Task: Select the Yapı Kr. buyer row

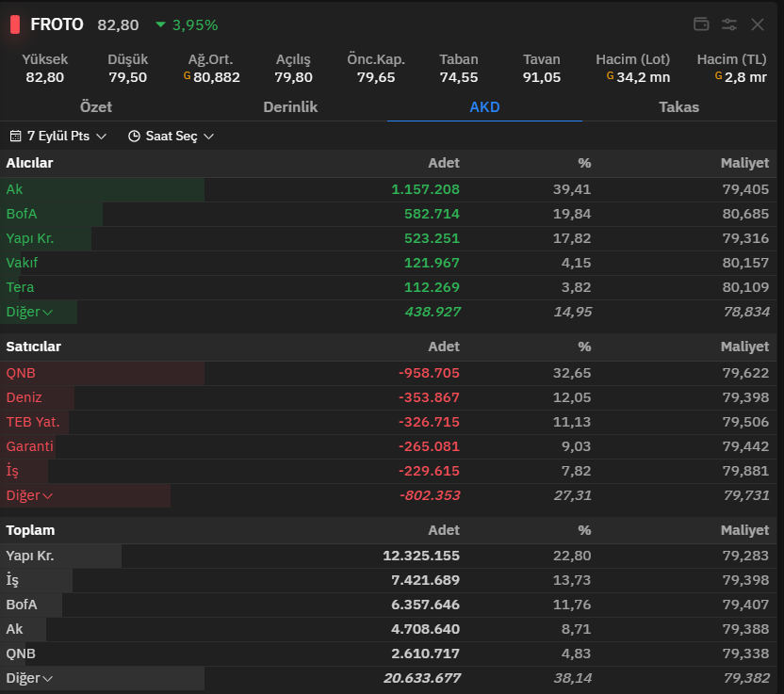Action: 388,239
